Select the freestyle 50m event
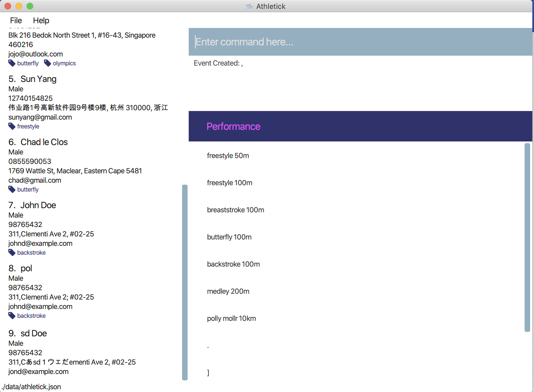This screenshot has height=392, width=534. (228, 156)
